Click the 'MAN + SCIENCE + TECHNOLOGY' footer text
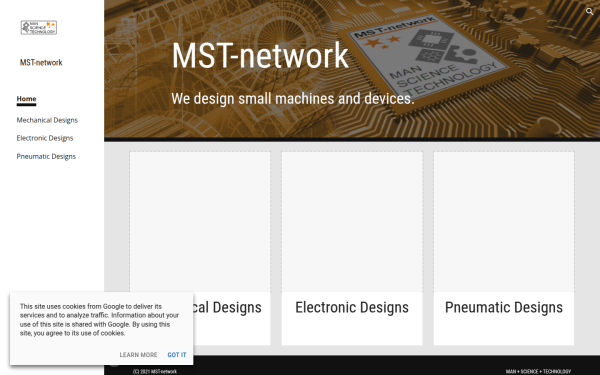600x375 pixels. [538, 372]
